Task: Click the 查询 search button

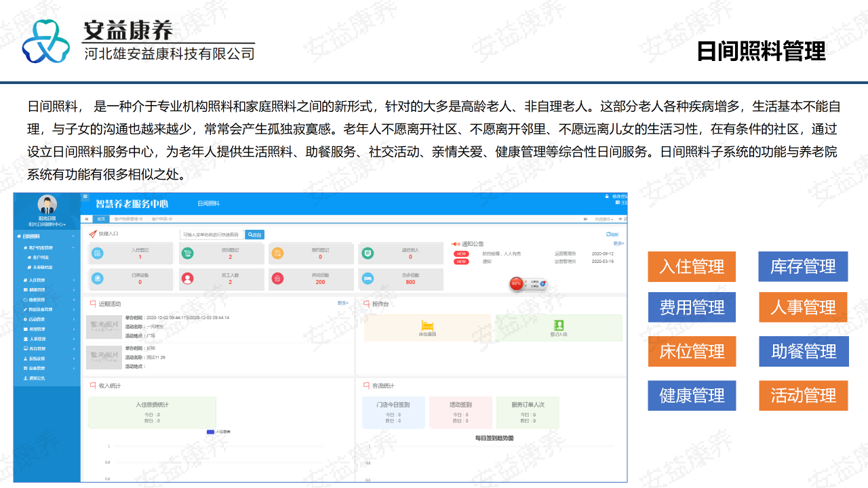Action: (x=254, y=235)
